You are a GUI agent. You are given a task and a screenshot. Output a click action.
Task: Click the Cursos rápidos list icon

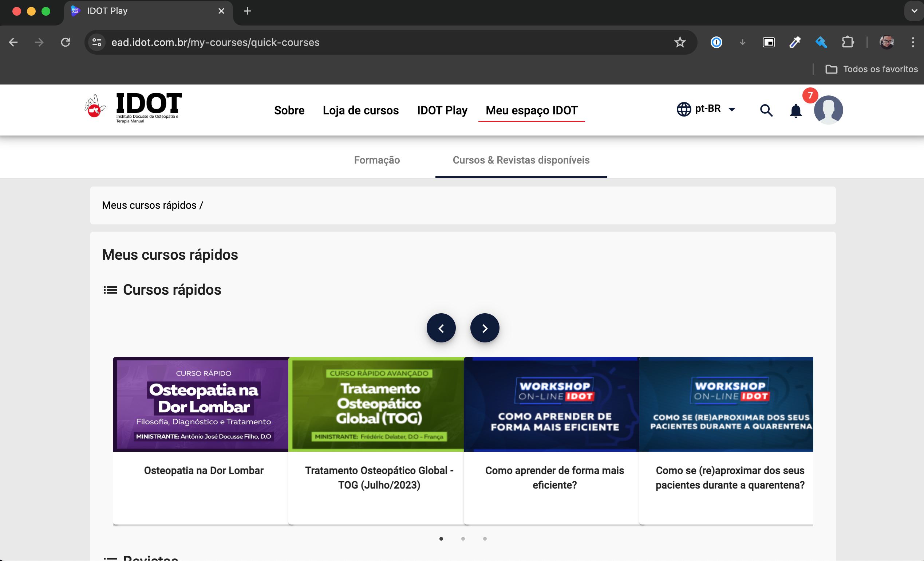click(x=110, y=290)
